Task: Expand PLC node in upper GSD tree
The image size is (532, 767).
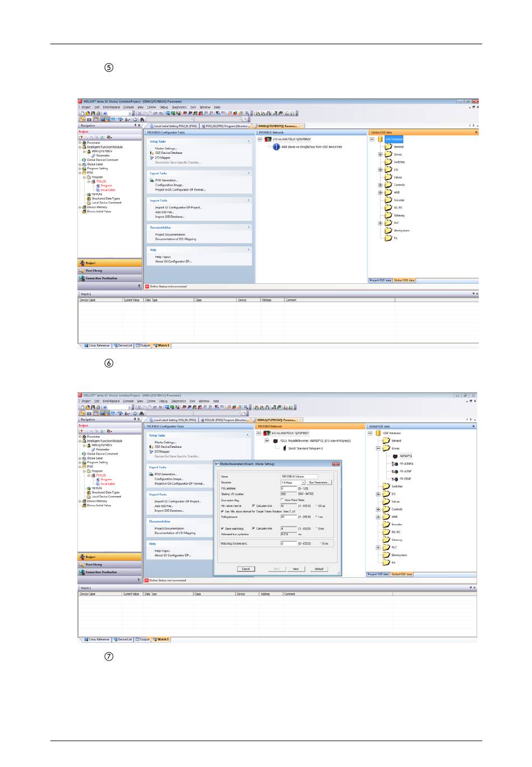Action: point(380,223)
